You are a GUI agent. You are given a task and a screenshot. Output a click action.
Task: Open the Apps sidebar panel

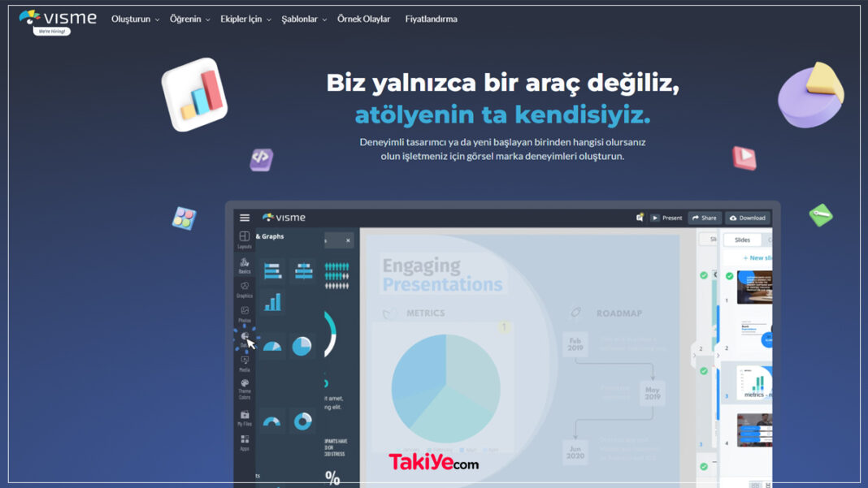(244, 443)
